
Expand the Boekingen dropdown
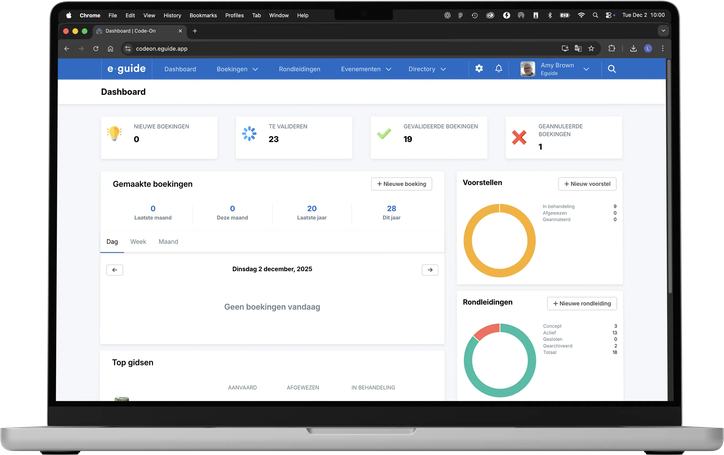pyautogui.click(x=237, y=69)
